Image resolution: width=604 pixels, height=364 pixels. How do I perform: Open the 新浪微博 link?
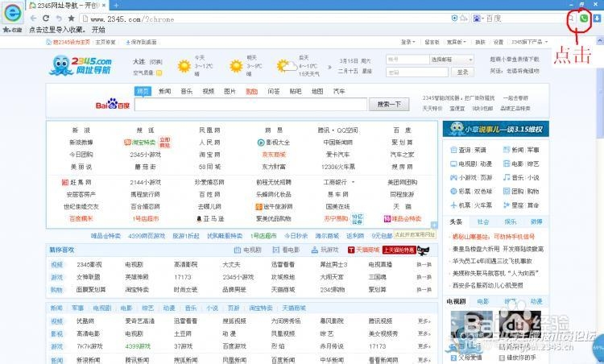click(81, 143)
